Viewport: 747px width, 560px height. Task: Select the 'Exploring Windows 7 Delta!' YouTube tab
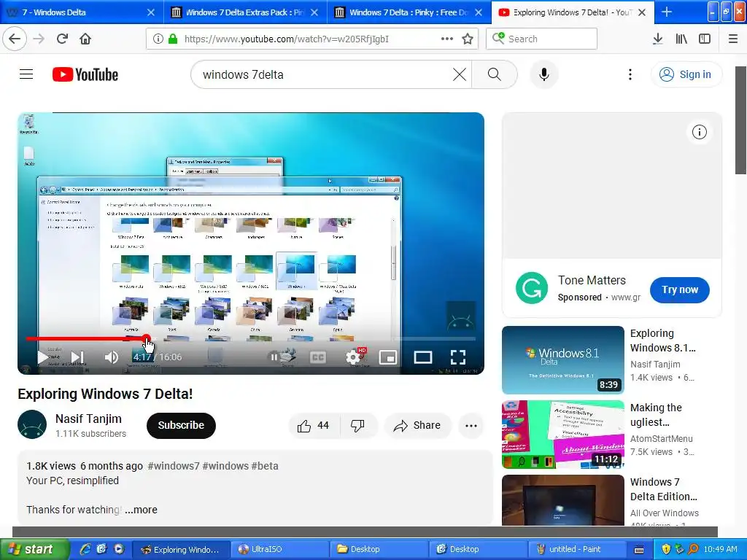pyautogui.click(x=567, y=12)
